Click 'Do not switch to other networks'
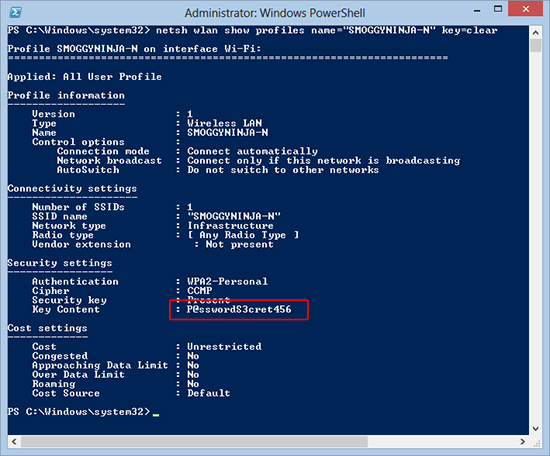The width and height of the screenshot is (550, 456). coord(283,170)
